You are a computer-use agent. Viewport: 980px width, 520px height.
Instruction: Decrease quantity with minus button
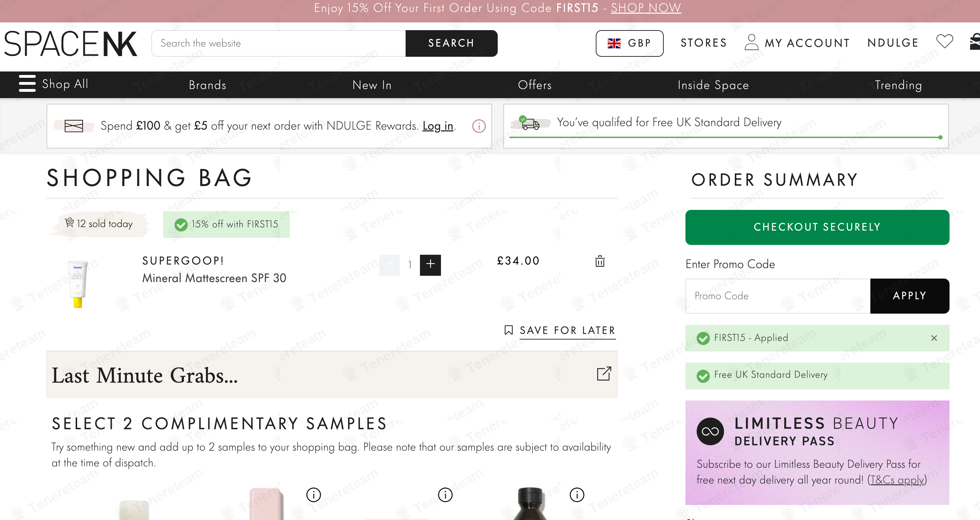[x=389, y=265]
